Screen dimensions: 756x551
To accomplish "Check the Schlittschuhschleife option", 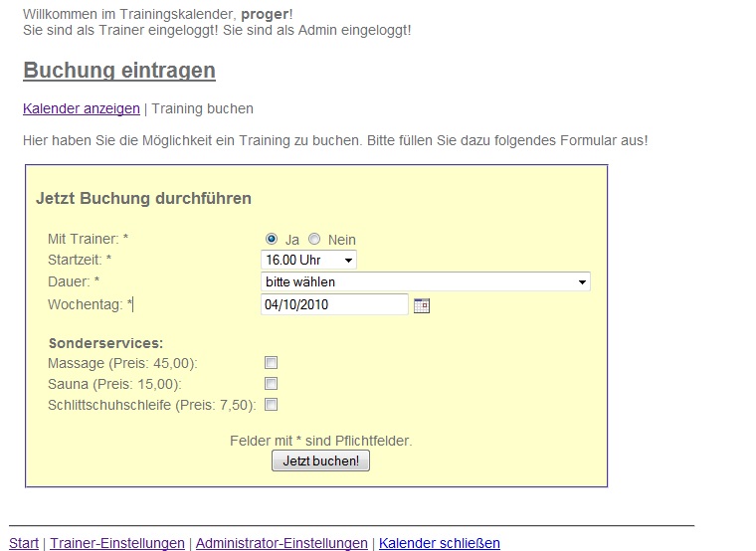I will pos(271,405).
